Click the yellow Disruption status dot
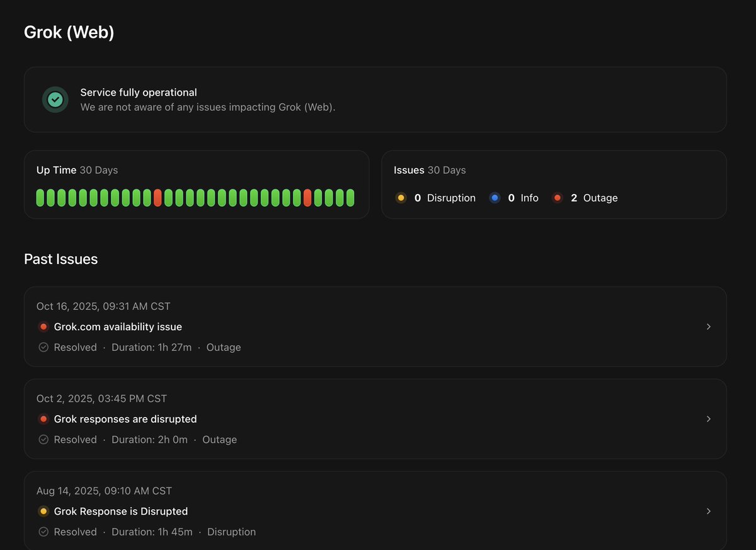756x550 pixels. pyautogui.click(x=401, y=198)
